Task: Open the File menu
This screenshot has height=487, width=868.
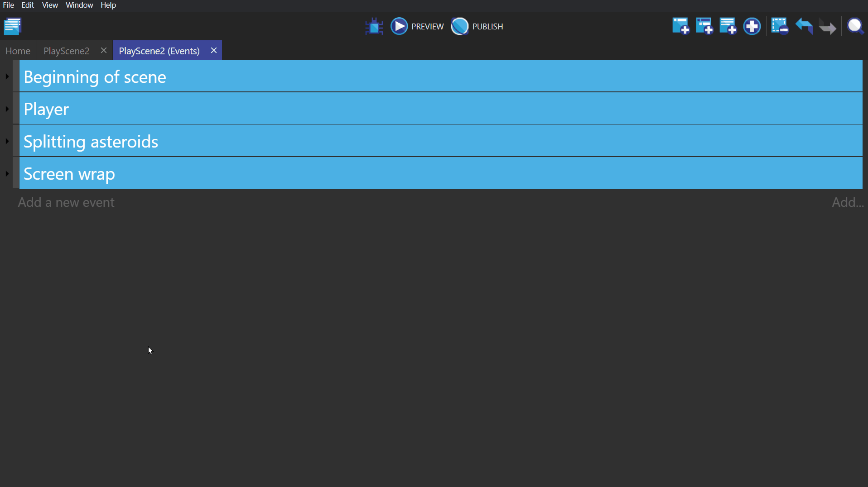Action: [8, 5]
